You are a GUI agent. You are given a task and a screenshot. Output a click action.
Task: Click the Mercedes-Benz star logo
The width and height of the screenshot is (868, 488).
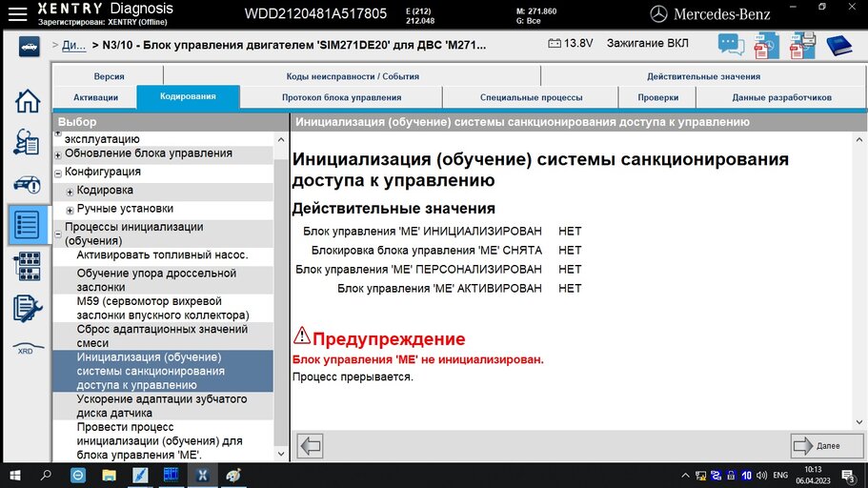point(658,14)
